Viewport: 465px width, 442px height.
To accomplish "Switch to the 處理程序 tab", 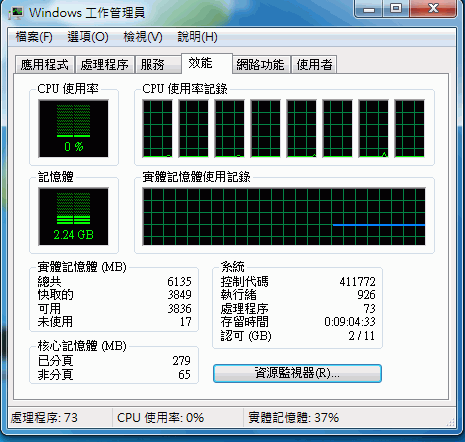I will point(105,64).
